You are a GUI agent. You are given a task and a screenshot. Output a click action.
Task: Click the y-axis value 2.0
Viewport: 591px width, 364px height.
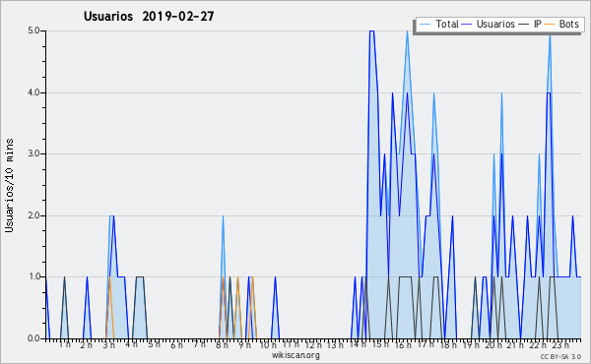33,215
